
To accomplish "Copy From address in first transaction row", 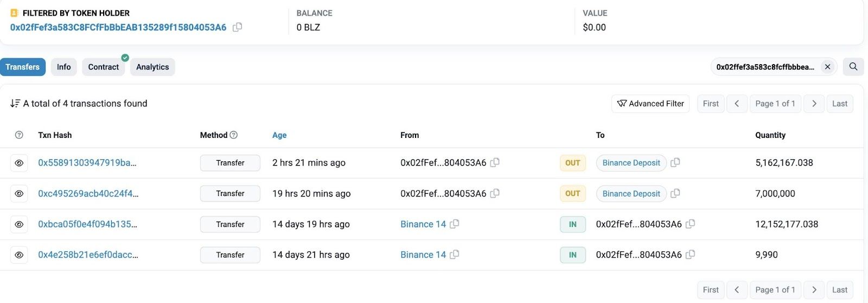I will 495,162.
